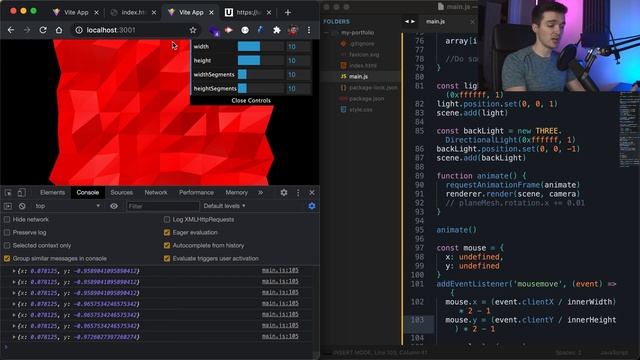Open the Chrome profile avatar
The image size is (640, 360).
point(293,30)
